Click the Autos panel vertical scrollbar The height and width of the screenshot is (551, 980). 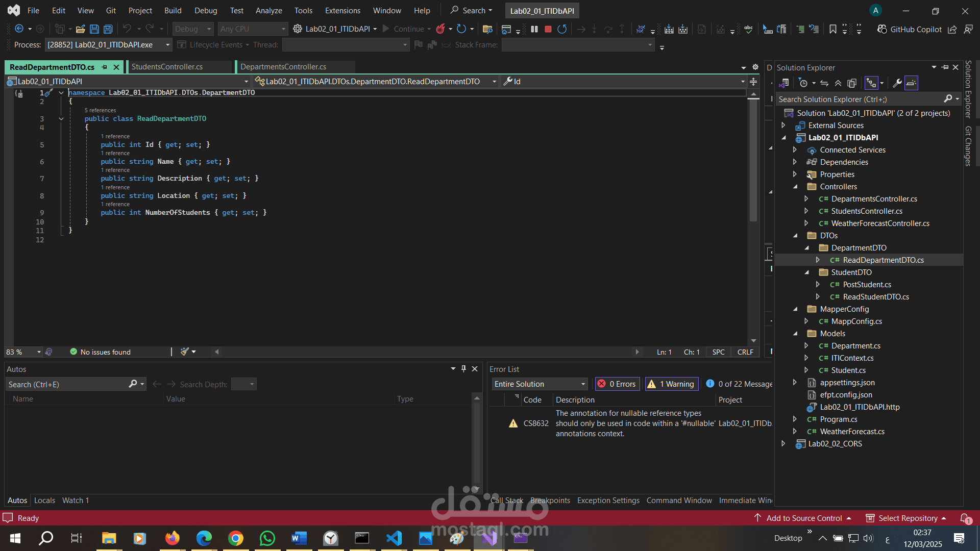click(477, 444)
